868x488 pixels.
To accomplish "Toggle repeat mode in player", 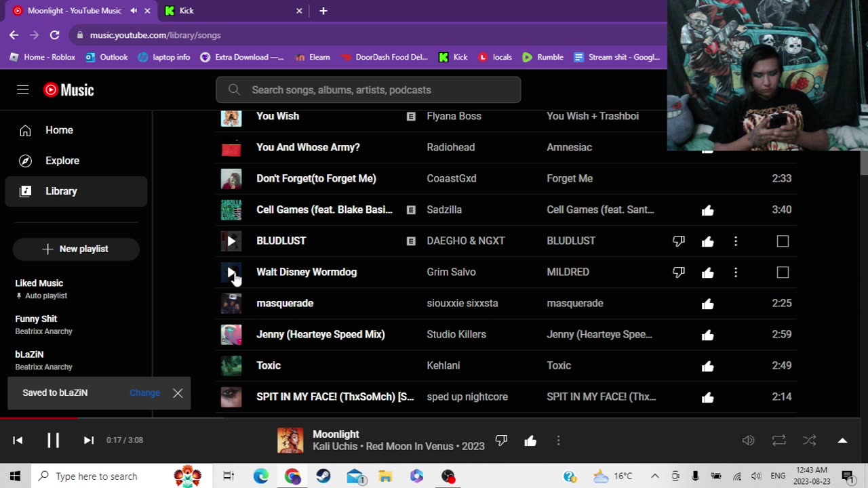I will [x=778, y=441].
